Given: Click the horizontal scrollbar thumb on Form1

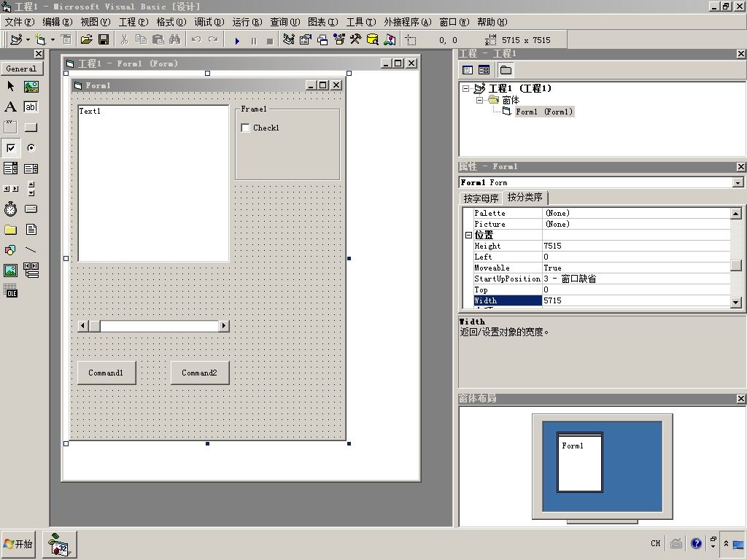Looking at the screenshot, I should pos(94,326).
